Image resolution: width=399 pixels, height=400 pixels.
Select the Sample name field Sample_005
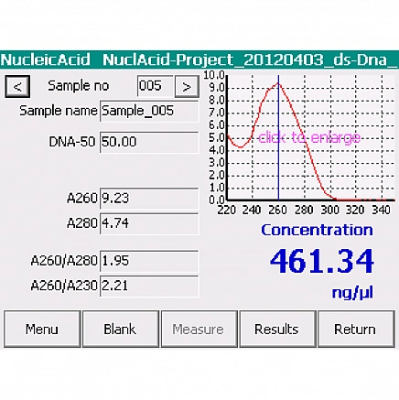[149, 111]
